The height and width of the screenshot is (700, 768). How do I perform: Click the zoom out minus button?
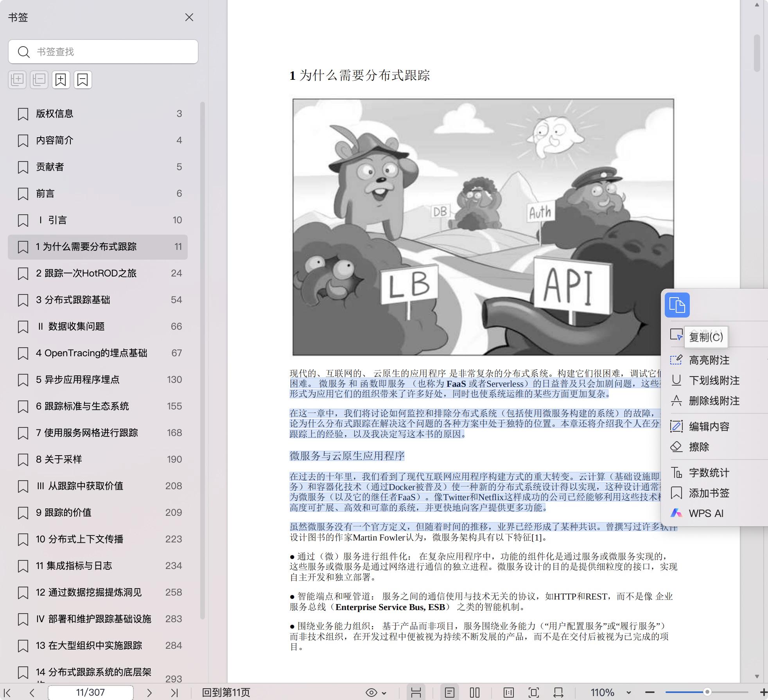click(x=650, y=693)
